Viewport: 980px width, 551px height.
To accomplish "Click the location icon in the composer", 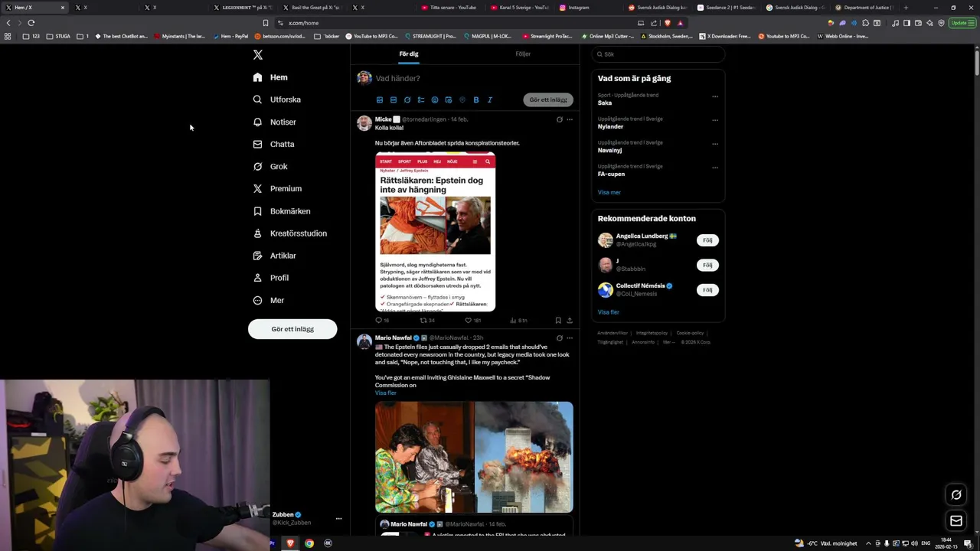I will pyautogui.click(x=462, y=99).
